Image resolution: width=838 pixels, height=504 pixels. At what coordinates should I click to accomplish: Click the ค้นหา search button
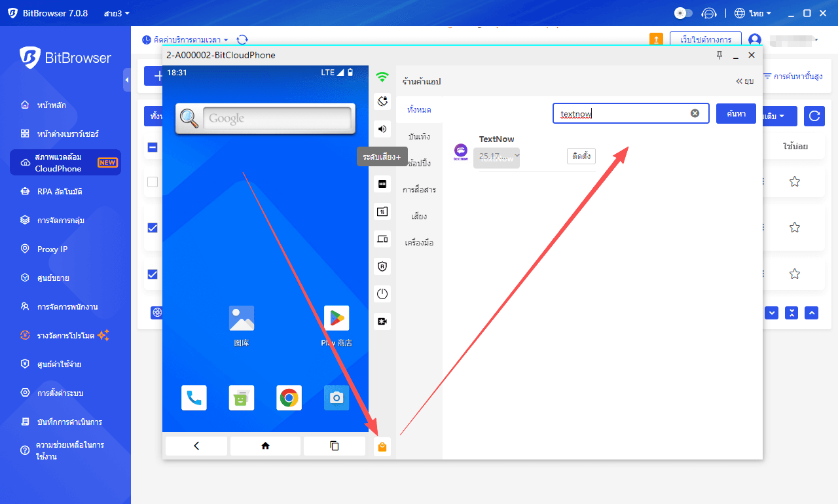pyautogui.click(x=736, y=113)
